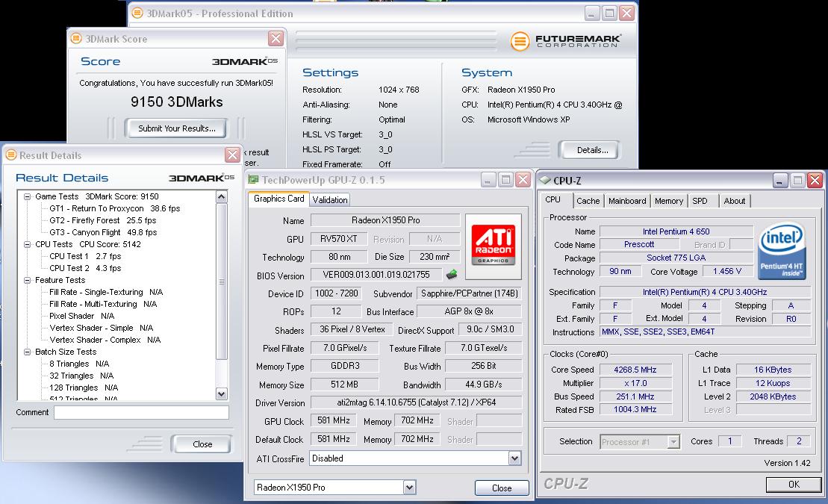Click the Close button in GPU-Z
828x504 pixels.
[501, 488]
